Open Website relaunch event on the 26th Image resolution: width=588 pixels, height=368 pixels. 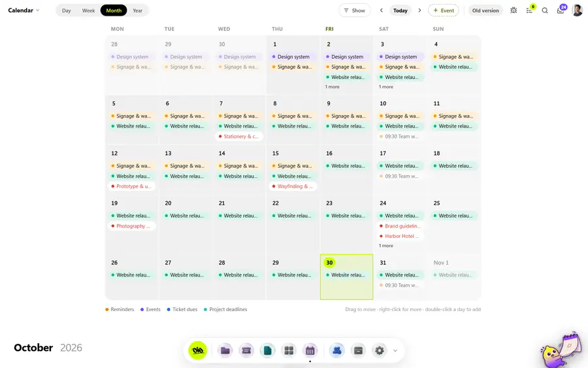coord(132,275)
